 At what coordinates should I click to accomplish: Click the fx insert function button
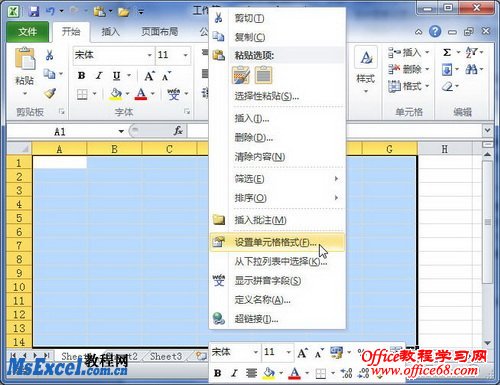178,131
